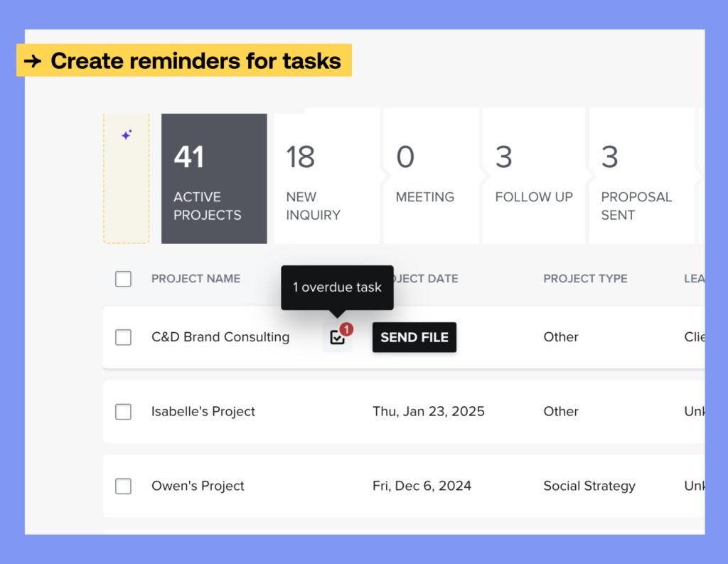Screen dimensions: 728x564
Task: Filter by the Follow Up stage
Action: pyautogui.click(x=533, y=179)
